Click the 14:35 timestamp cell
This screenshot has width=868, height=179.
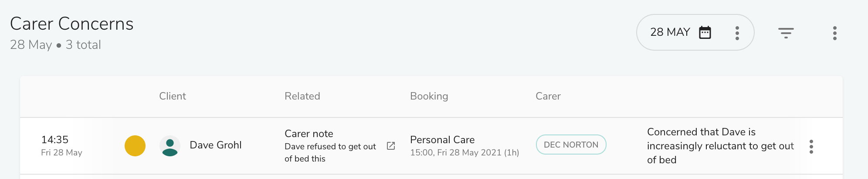(x=61, y=145)
